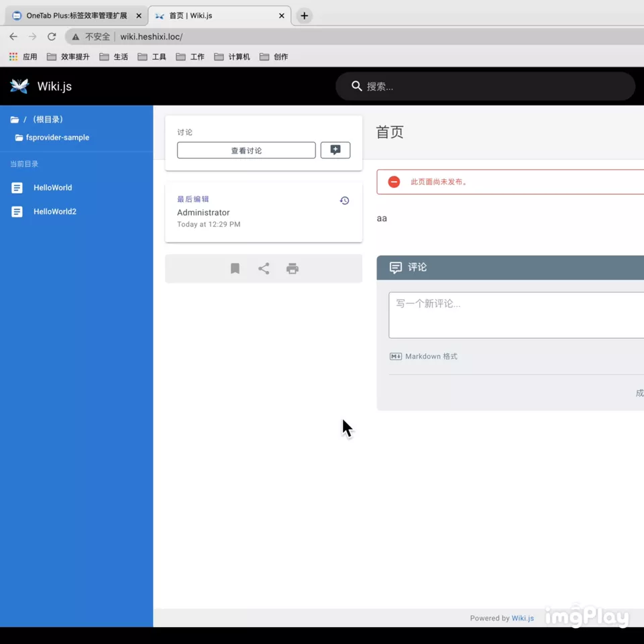Click the bookmark icon
Viewport: 644px width, 644px height.
(x=235, y=268)
